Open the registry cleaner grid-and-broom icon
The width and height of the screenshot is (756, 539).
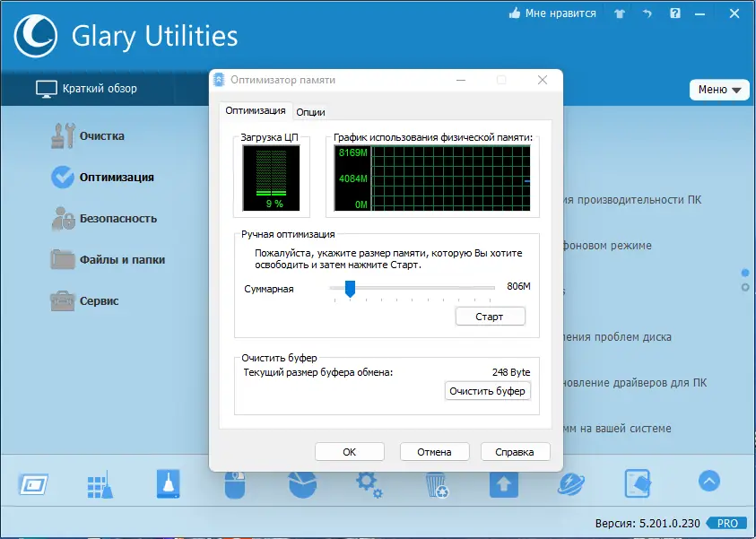tap(100, 484)
